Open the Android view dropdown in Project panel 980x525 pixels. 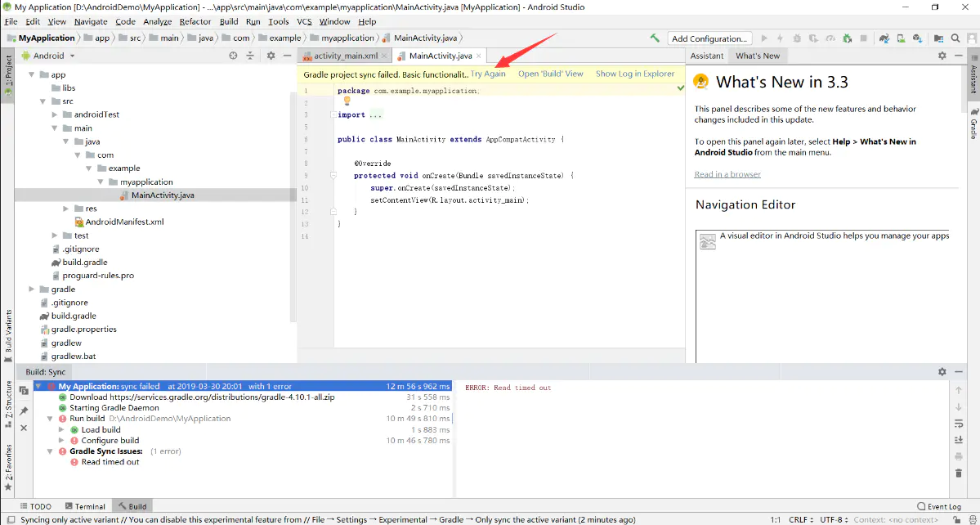48,56
